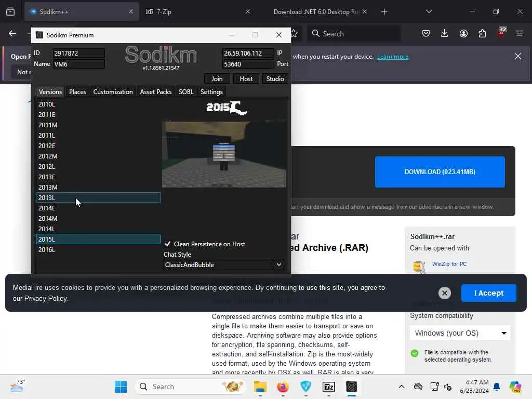Go back in Firefox
This screenshot has height=399, width=532.
click(x=12, y=33)
